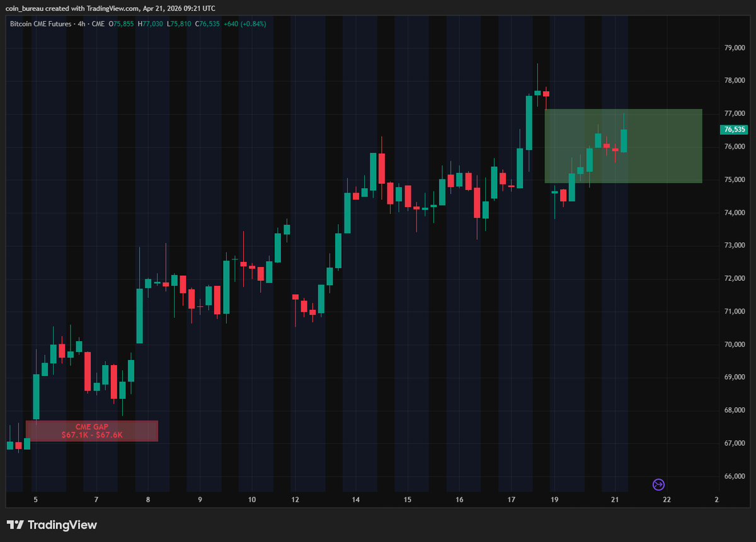
Task: Click the 69,000 price axis label
Action: coord(735,377)
